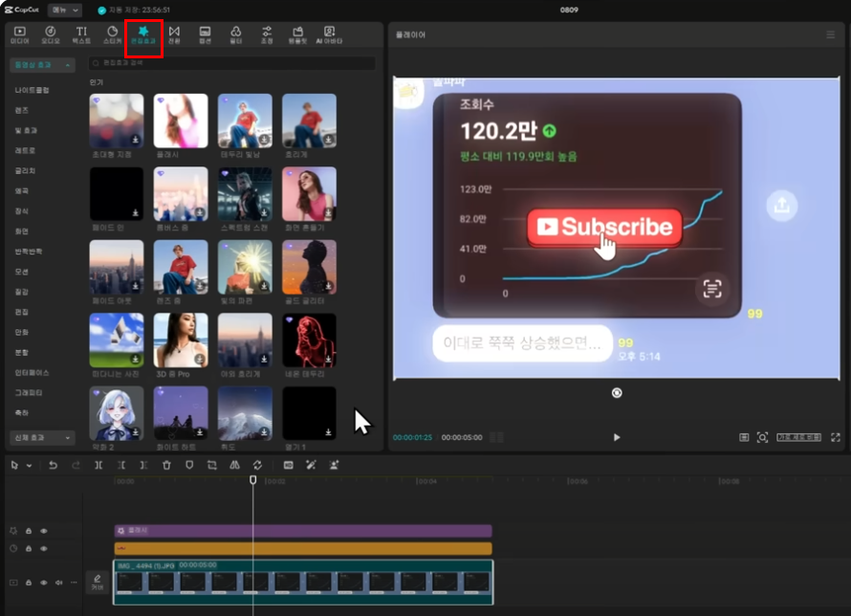Viewport: 851px width, 616px height.
Task: Hide the effect track with eye icon
Action: (44, 531)
